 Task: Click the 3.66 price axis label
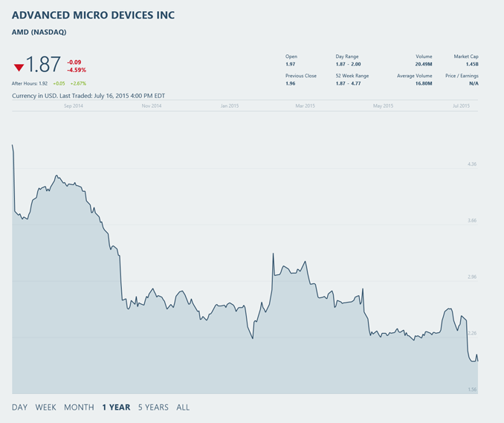[x=472, y=221]
